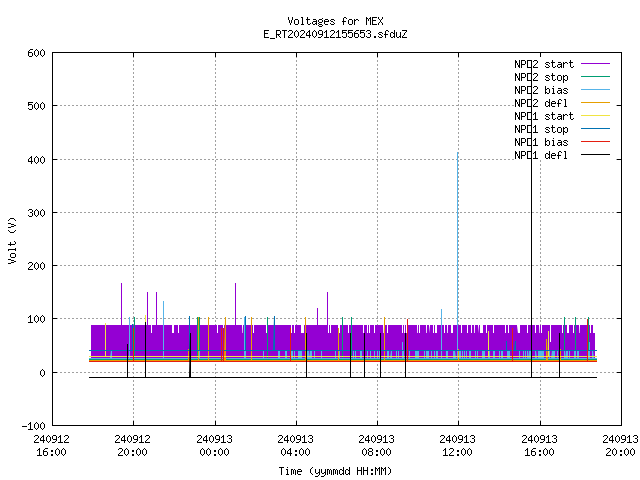640x480 pixels.
Task: Click the '240913 12:00' x-axis tick label
Action: 458,446
